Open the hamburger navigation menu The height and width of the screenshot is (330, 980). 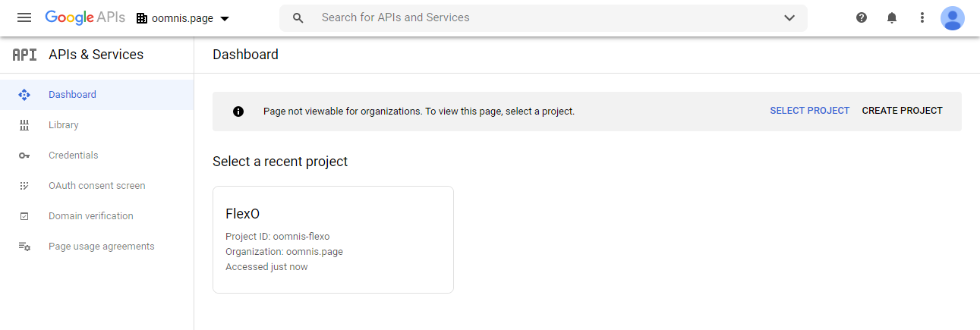(x=24, y=17)
